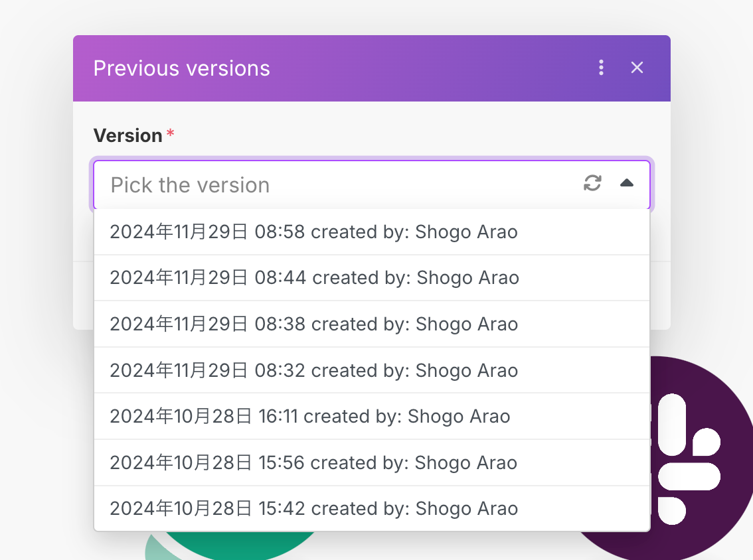Pick the October 28 15:42 version
Screen dimensions: 753x560
[x=372, y=509]
